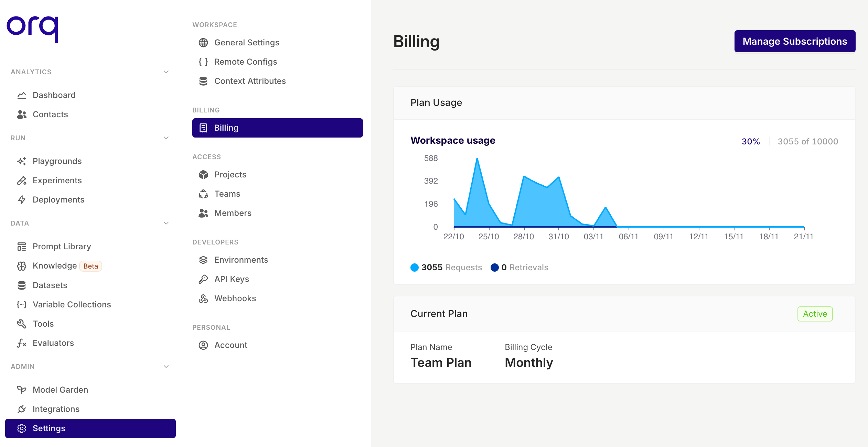The width and height of the screenshot is (868, 447).
Task: Click the Beta badge next to Knowledge
Action: tap(90, 266)
